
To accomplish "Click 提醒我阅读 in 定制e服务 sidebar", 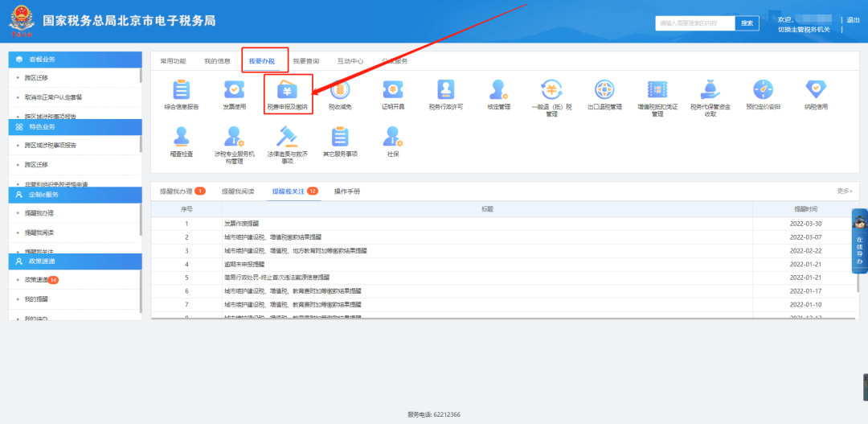I will tap(39, 233).
